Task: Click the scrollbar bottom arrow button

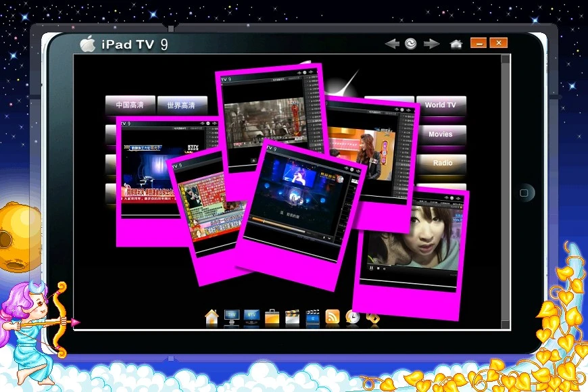Action: tap(506, 325)
